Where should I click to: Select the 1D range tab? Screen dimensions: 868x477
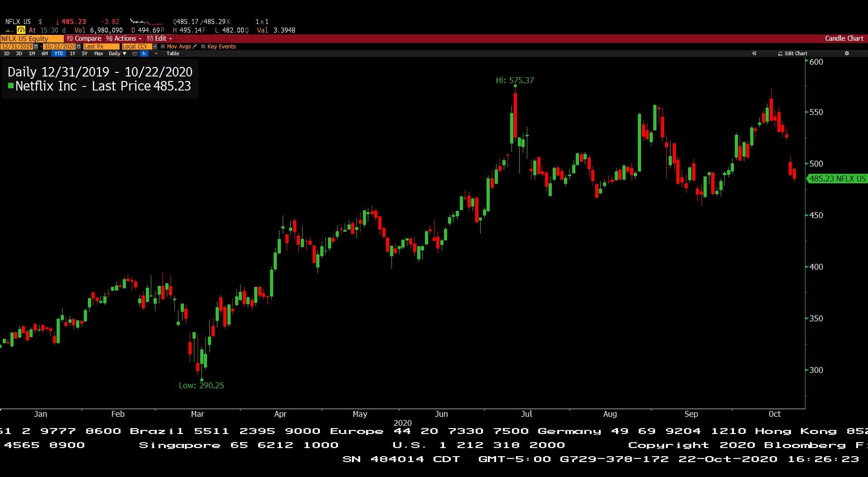(6, 53)
